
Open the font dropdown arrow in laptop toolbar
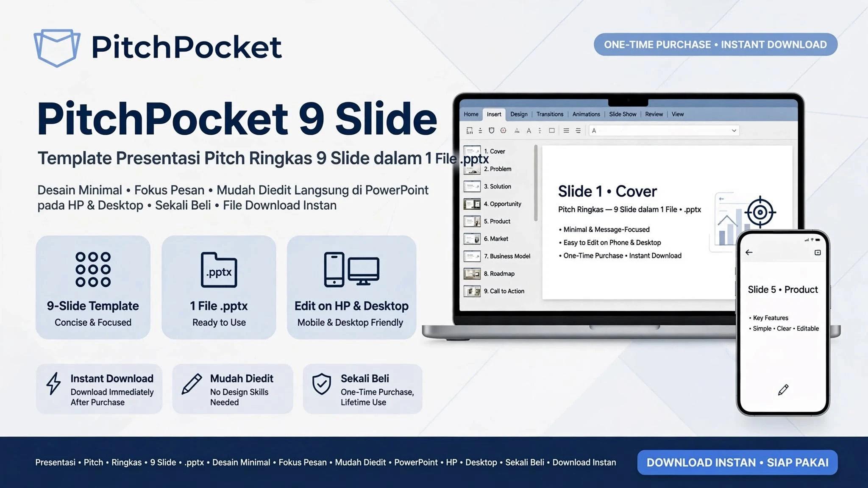point(734,130)
